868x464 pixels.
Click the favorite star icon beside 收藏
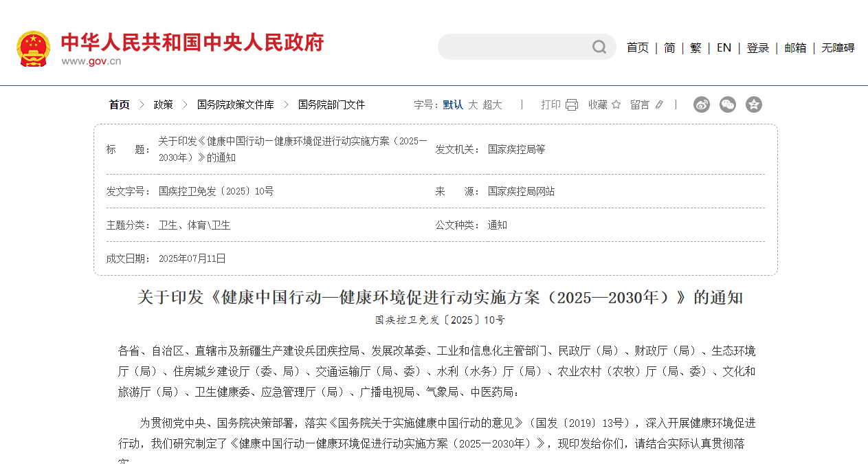tap(616, 104)
